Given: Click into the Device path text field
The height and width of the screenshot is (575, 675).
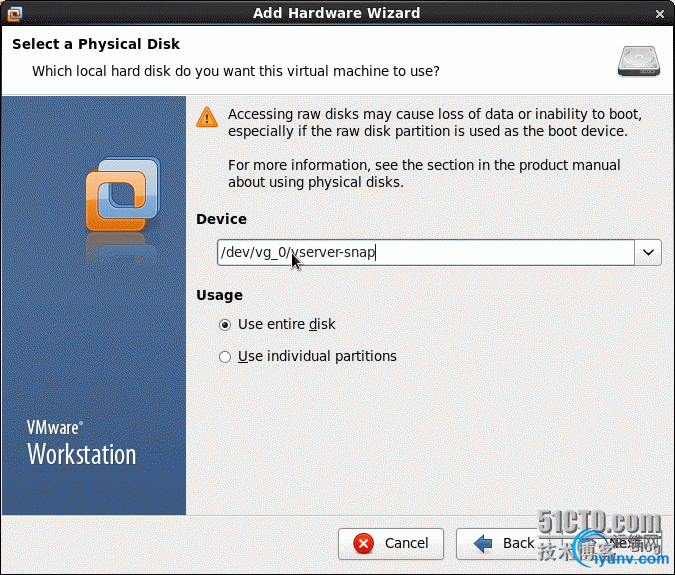Looking at the screenshot, I should click(x=425, y=253).
